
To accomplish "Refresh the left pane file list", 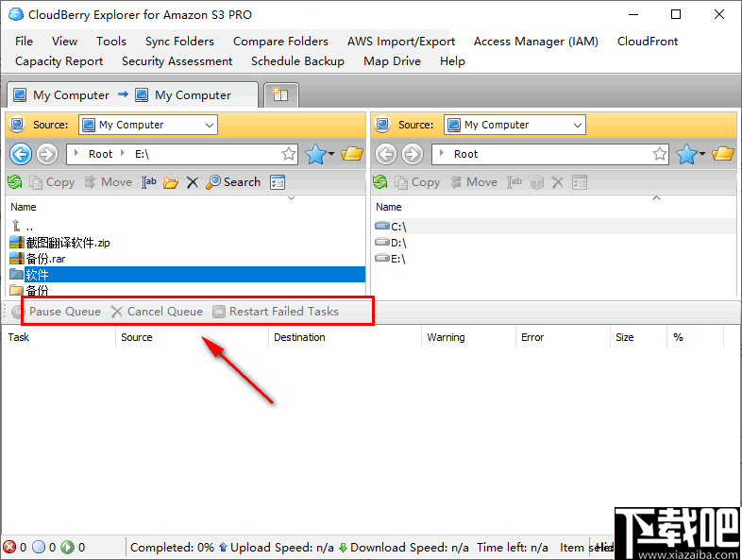I will pos(15,181).
